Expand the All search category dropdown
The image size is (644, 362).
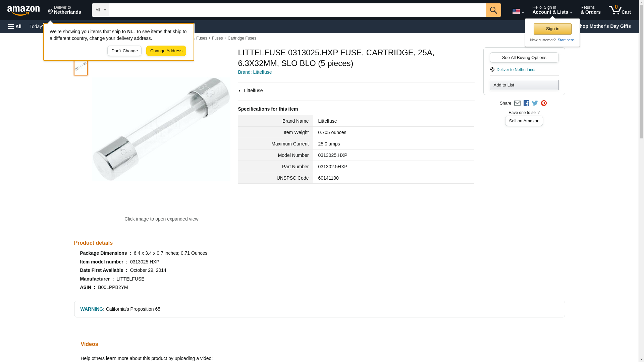click(x=100, y=10)
